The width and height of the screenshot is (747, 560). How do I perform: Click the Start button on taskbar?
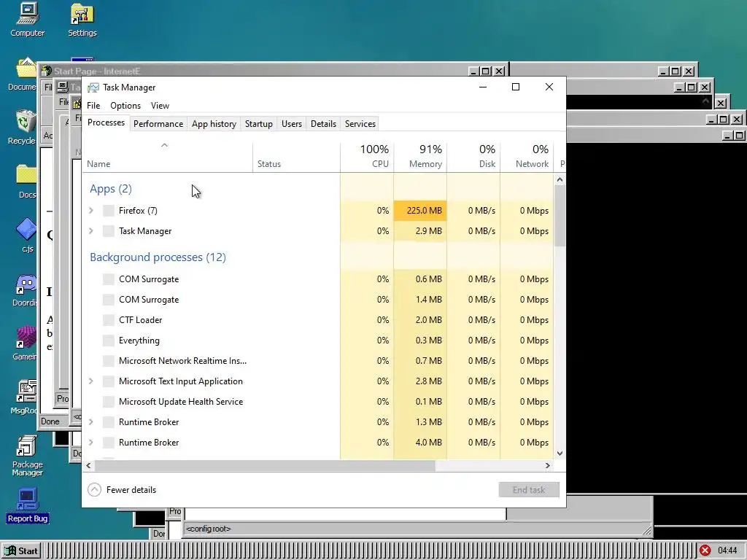coord(21,551)
